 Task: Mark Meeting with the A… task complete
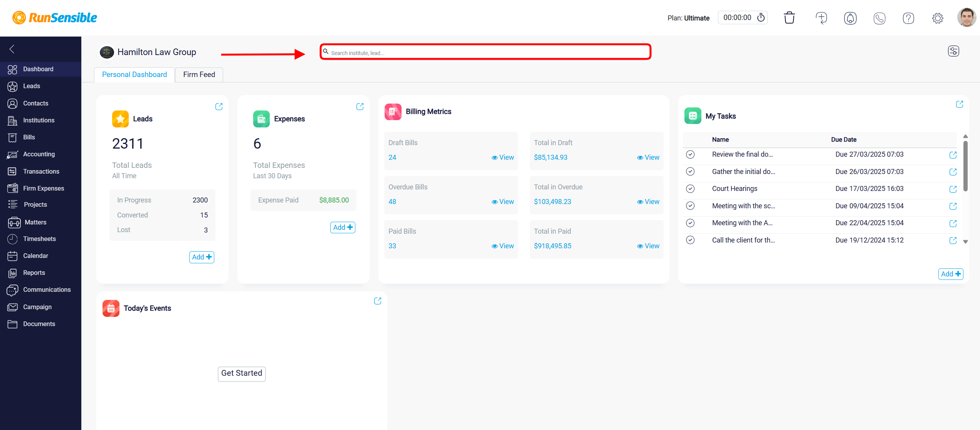(x=690, y=223)
